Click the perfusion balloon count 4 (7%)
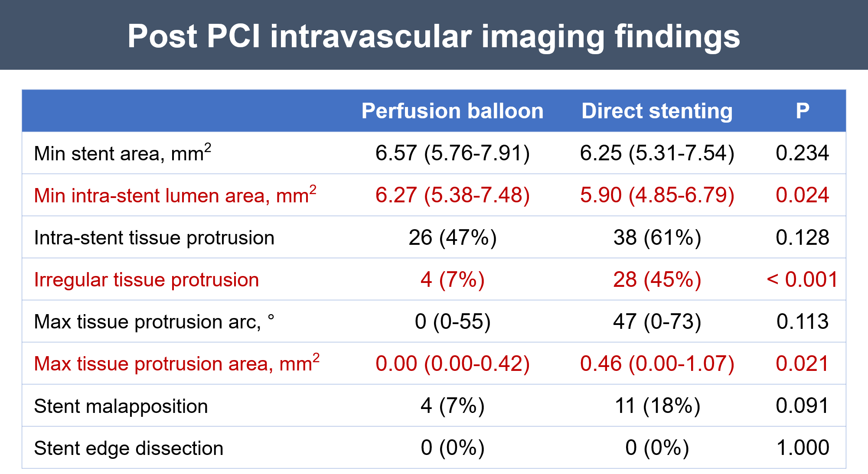868x474 pixels. 452,280
